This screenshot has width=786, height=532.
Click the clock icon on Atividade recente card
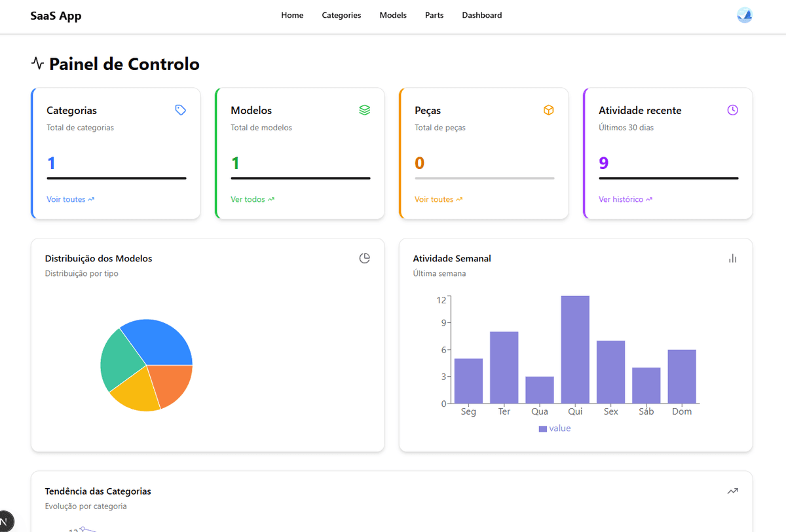click(732, 110)
